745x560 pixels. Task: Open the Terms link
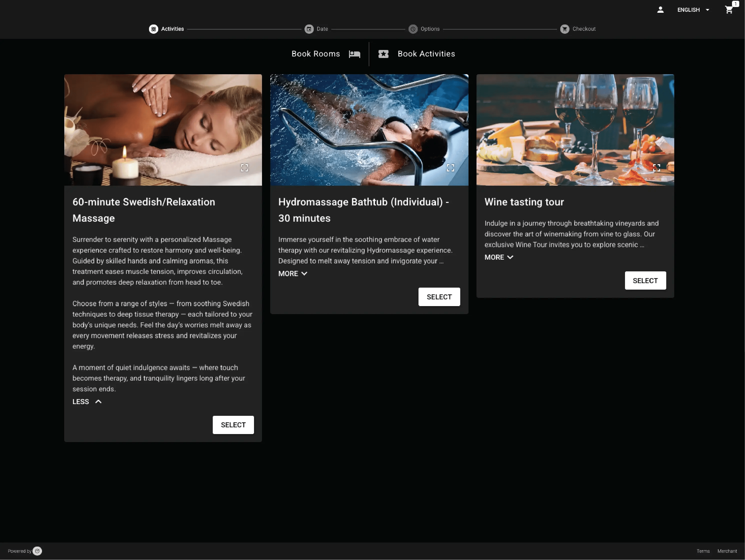(703, 551)
